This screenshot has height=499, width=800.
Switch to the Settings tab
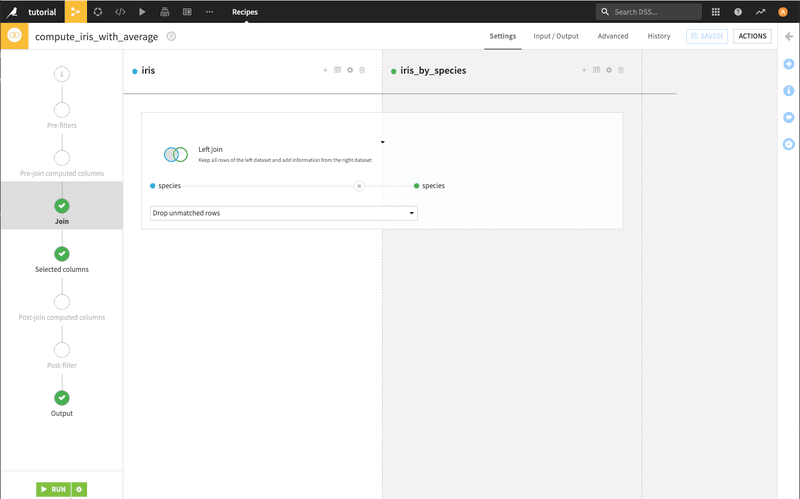pyautogui.click(x=503, y=36)
